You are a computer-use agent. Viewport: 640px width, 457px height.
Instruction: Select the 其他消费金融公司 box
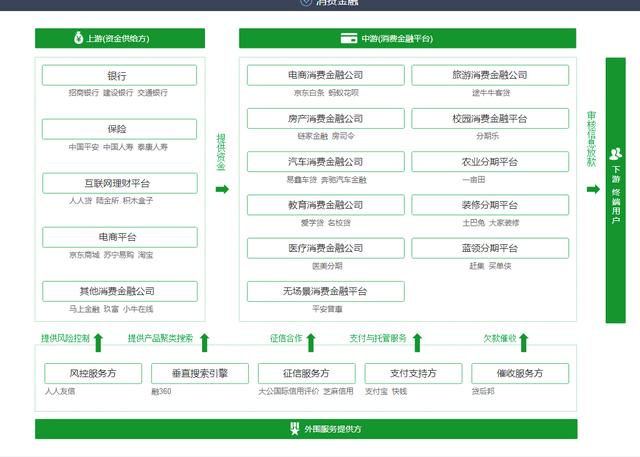point(120,291)
